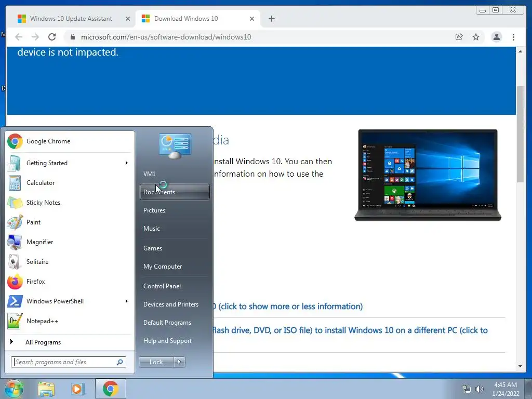Open Help and Support
The height and width of the screenshot is (399, 532).
tap(175, 341)
